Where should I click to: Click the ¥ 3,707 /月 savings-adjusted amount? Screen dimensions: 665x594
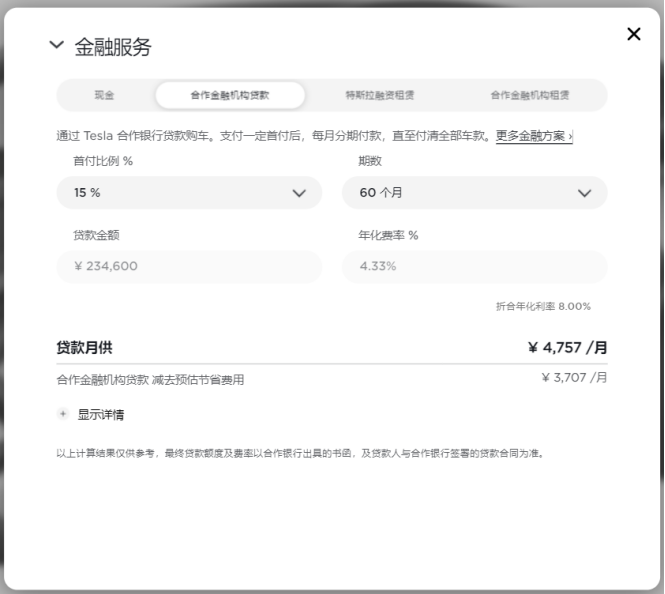[x=574, y=377]
